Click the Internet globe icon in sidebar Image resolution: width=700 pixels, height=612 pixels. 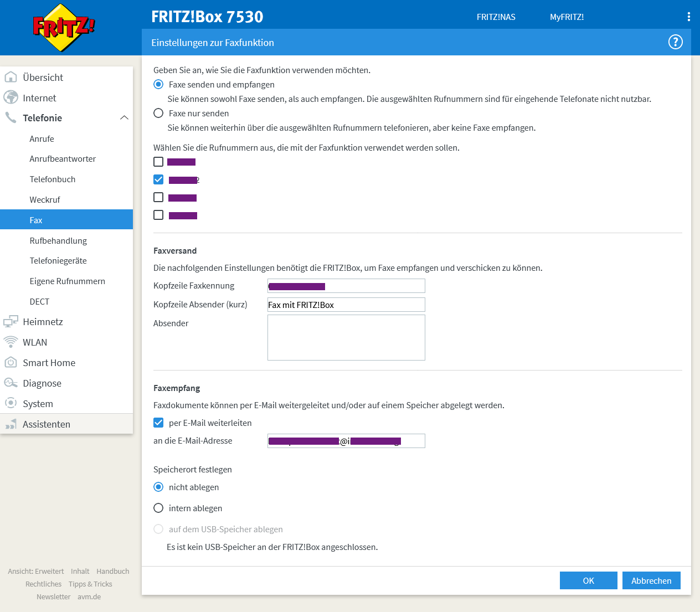pos(11,97)
